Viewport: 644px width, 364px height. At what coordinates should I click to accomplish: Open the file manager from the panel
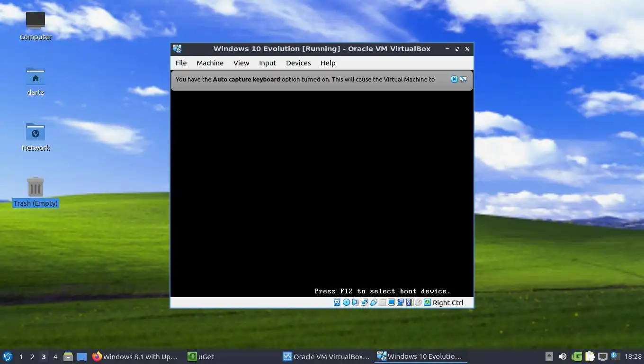click(x=68, y=356)
